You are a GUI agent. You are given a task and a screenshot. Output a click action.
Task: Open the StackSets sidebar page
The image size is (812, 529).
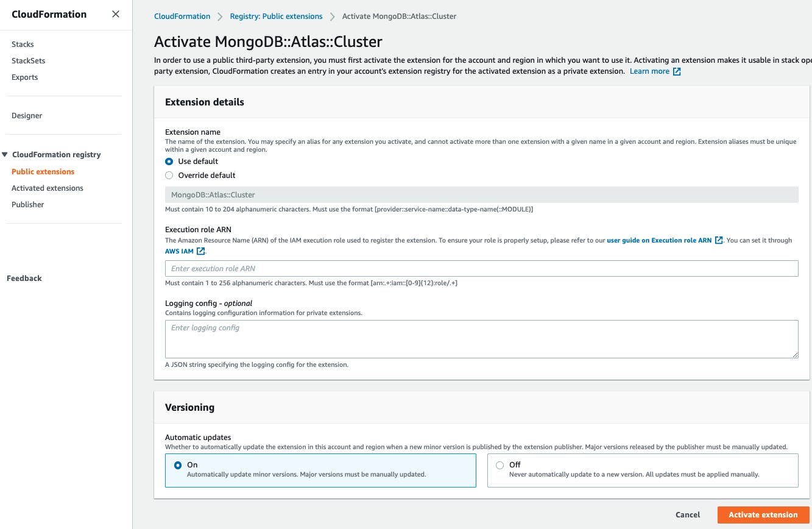pyautogui.click(x=28, y=60)
